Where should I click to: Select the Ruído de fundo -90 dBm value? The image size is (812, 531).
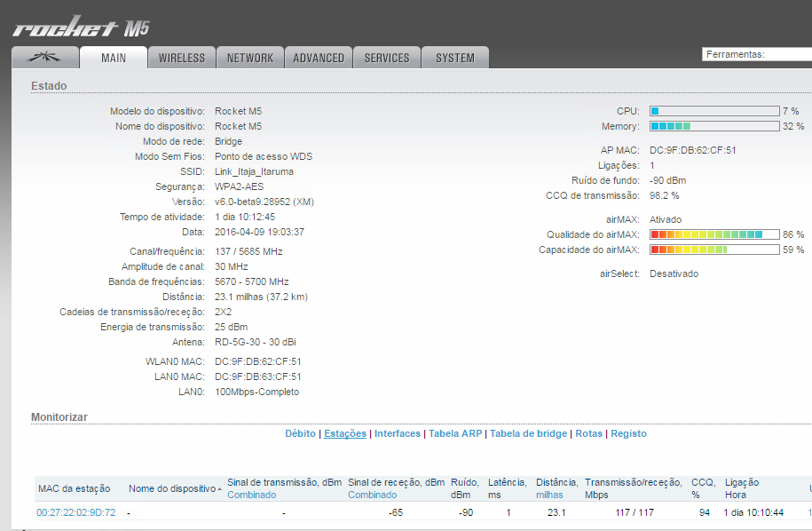click(668, 180)
